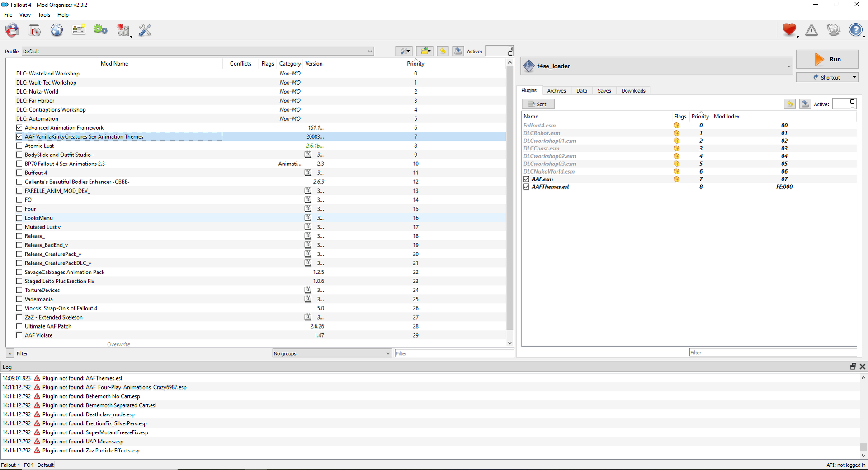Open the No groups dropdown
868x470 pixels.
[332, 353]
